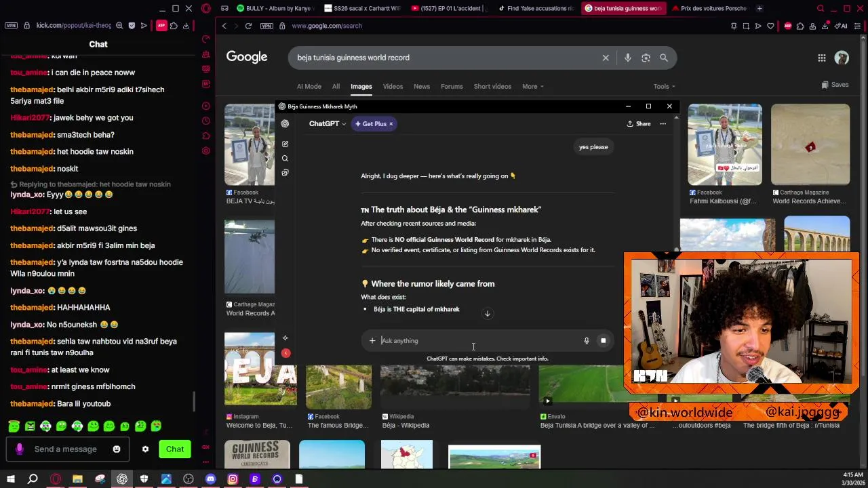The image size is (868, 488).
Task: Expand the ChatGPT model dropdown
Action: 328,123
